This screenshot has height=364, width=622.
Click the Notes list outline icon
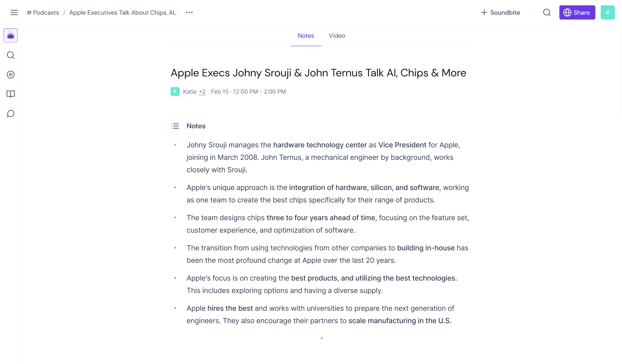(x=175, y=126)
